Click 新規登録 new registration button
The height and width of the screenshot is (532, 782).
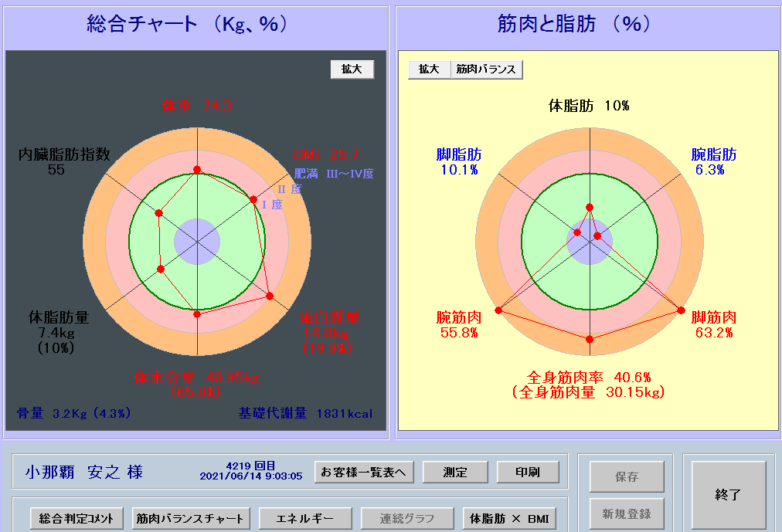tap(627, 513)
